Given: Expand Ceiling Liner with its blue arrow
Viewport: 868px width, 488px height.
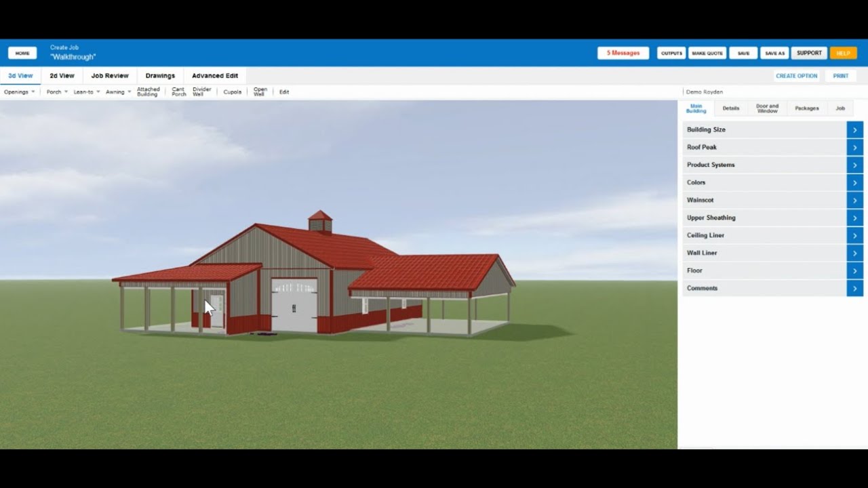Looking at the screenshot, I should tap(854, 235).
